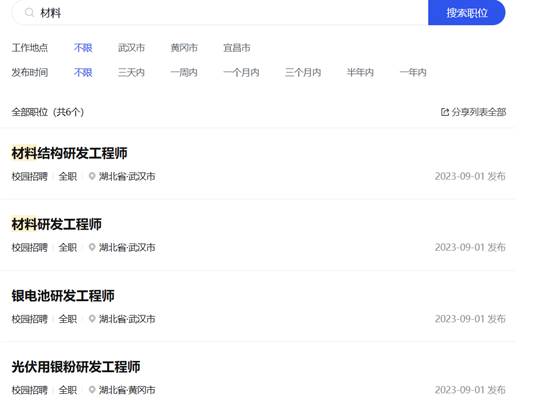Select 宜昌市 work location filter
Image resolution: width=541 pixels, height=400 pixels.
pyautogui.click(x=237, y=48)
